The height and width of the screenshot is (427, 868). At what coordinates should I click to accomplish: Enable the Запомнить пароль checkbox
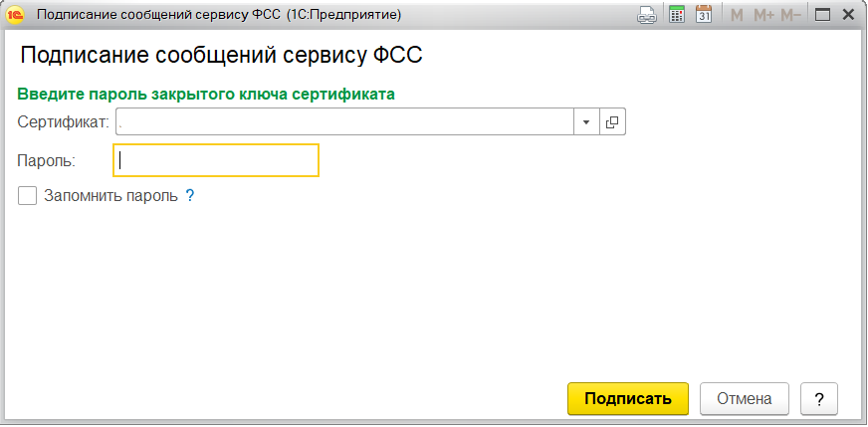click(28, 196)
